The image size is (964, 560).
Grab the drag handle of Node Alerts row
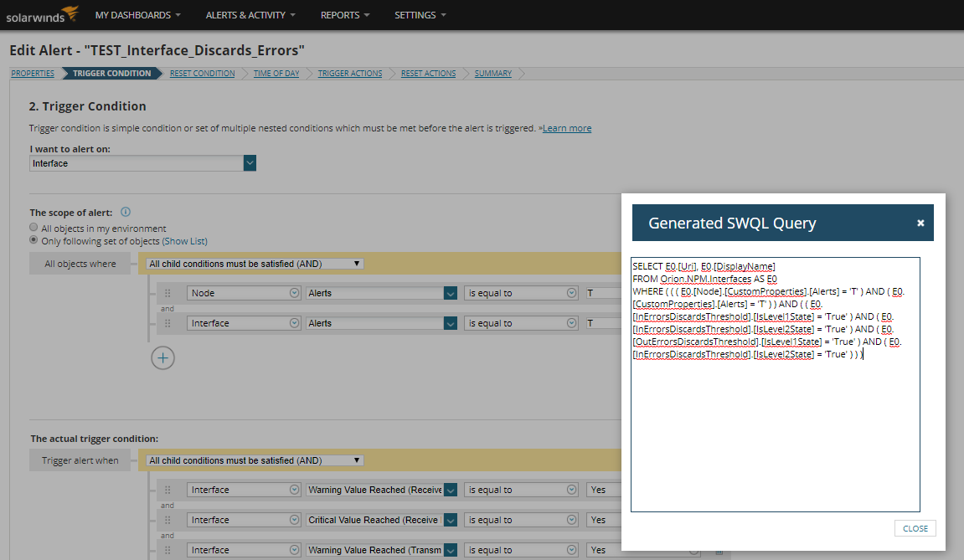pos(168,293)
